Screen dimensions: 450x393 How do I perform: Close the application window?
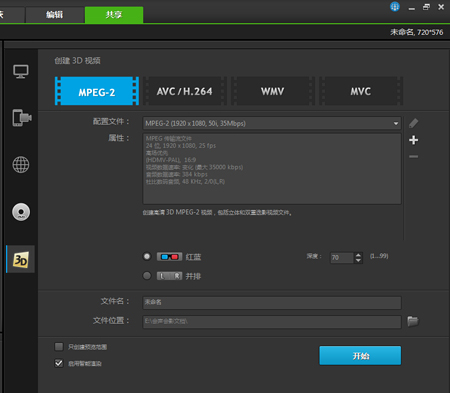pyautogui.click(x=441, y=7)
